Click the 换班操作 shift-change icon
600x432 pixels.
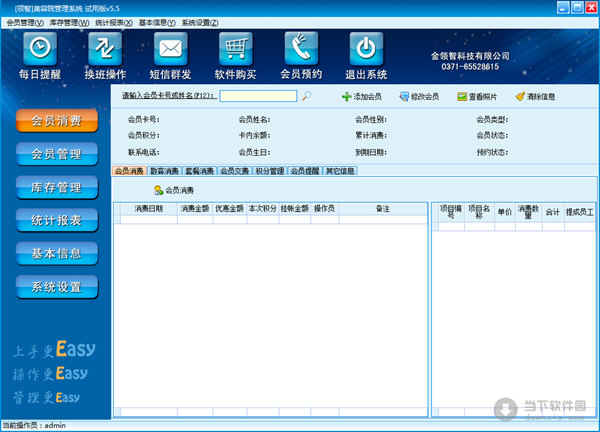105,49
